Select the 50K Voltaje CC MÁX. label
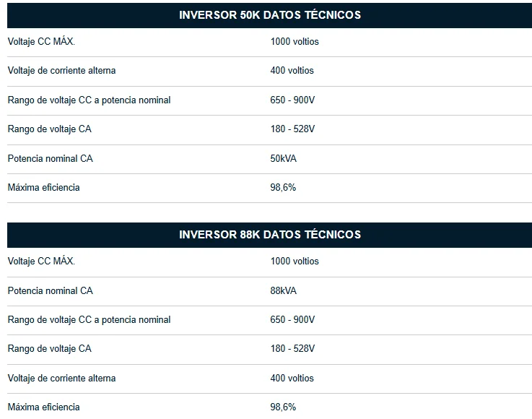This screenshot has height=419, width=532. point(41,41)
